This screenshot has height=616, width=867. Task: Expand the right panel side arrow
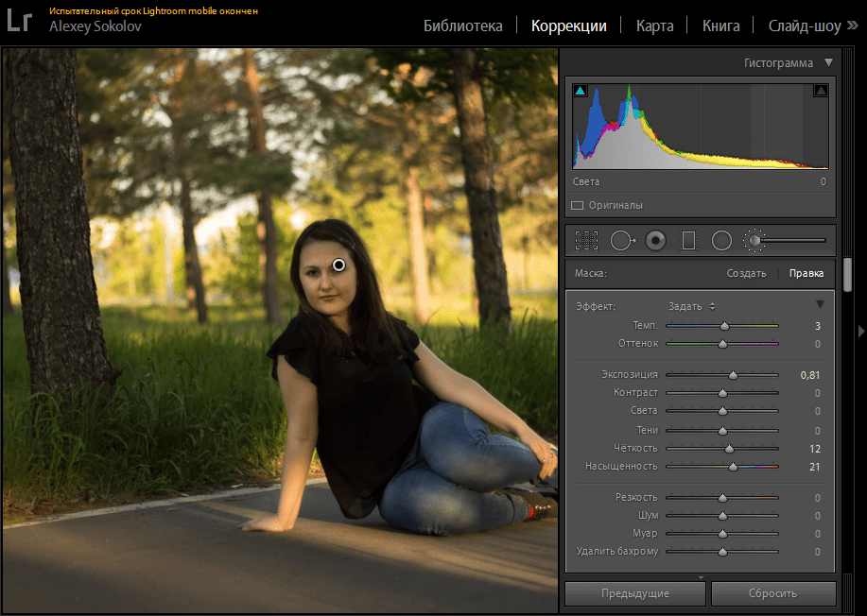[859, 331]
